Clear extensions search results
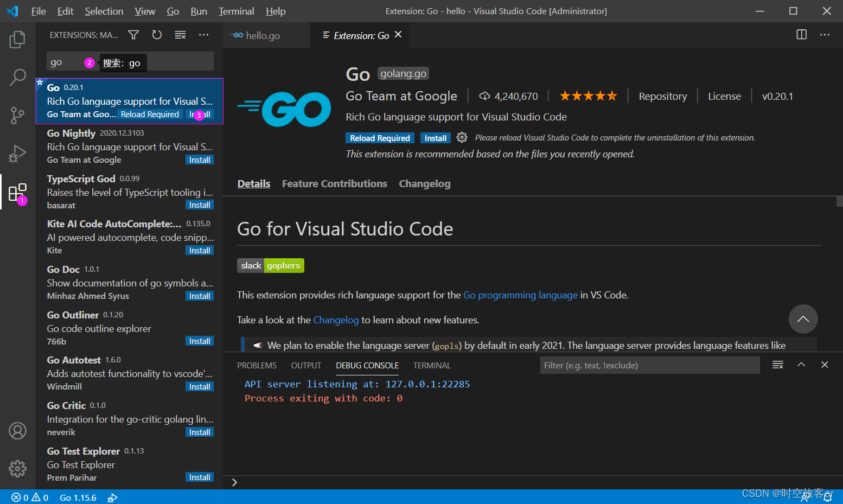 tap(180, 35)
